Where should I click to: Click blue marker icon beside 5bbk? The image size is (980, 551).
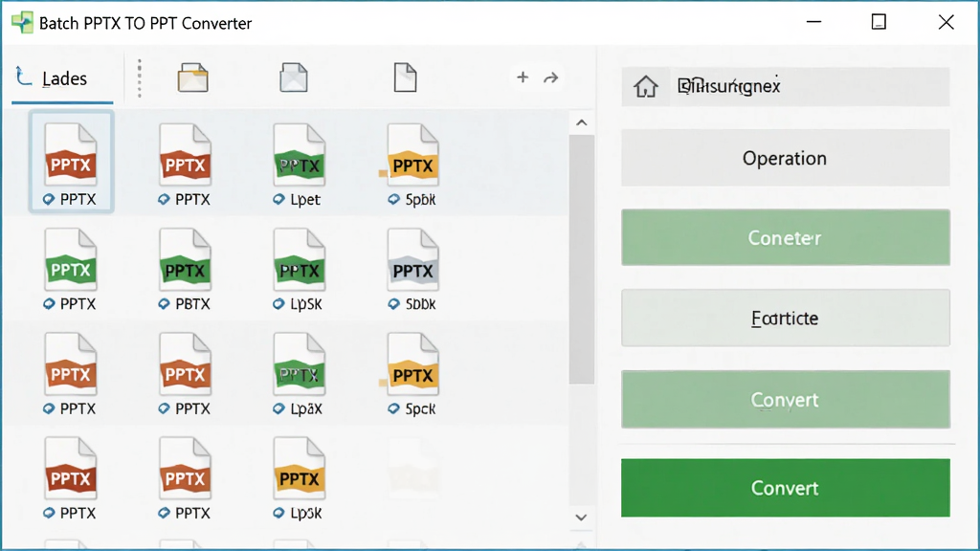(393, 304)
